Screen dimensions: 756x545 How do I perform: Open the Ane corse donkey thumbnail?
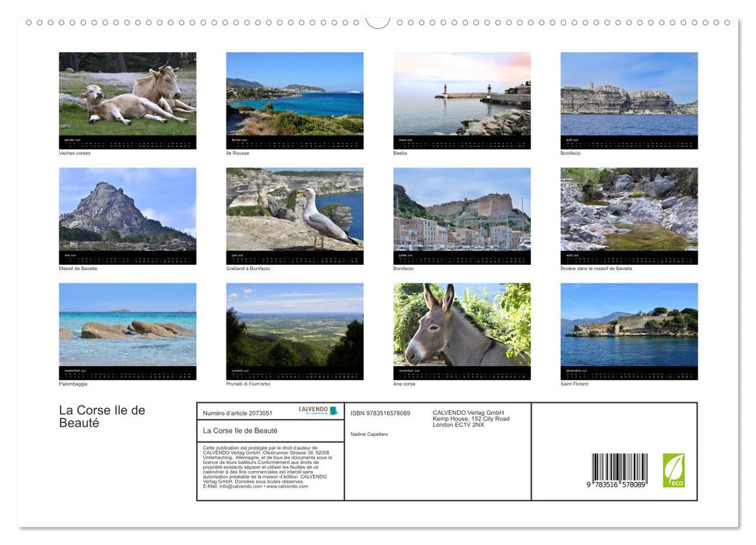coord(462,327)
